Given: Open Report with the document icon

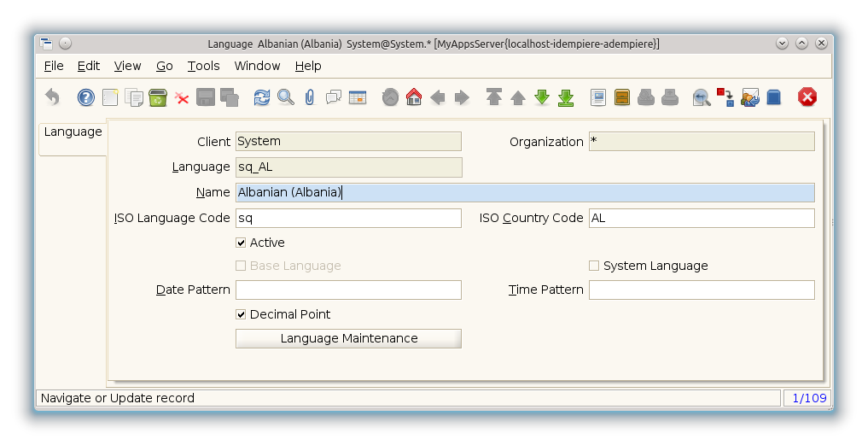Looking at the screenshot, I should [x=598, y=97].
